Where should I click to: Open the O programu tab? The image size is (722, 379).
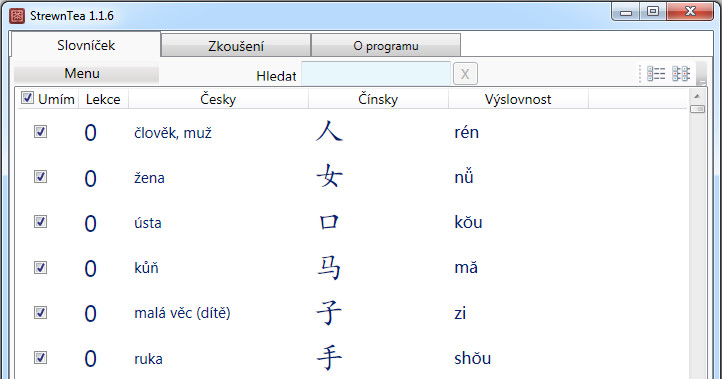(x=386, y=46)
